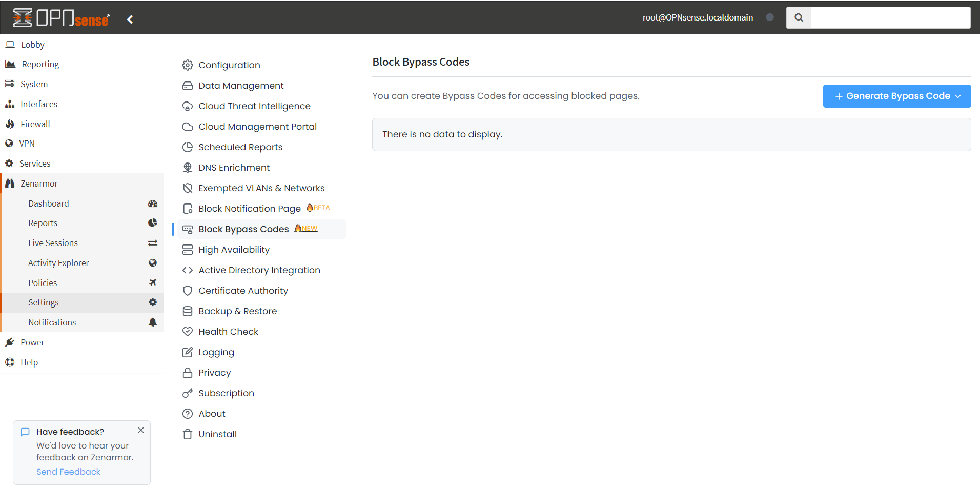980x489 pixels.
Task: Click the Activity Explorer globe icon
Action: 153,263
